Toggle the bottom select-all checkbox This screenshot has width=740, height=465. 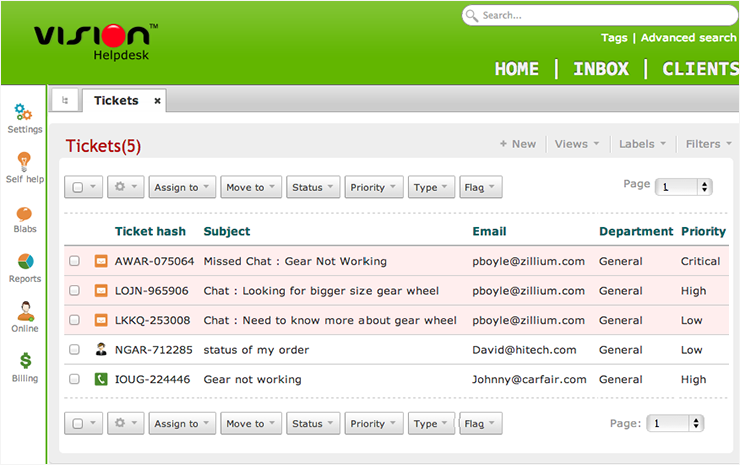point(78,423)
